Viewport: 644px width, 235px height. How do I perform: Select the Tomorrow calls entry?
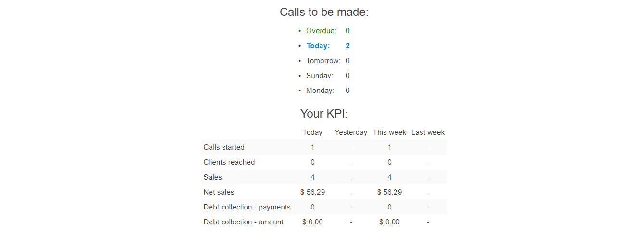tap(323, 61)
